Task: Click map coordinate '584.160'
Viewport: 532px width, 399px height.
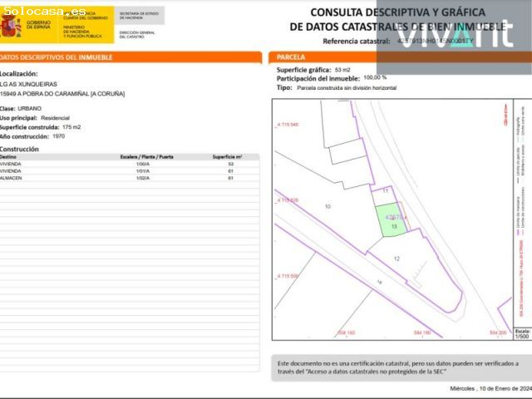Action: (346, 332)
